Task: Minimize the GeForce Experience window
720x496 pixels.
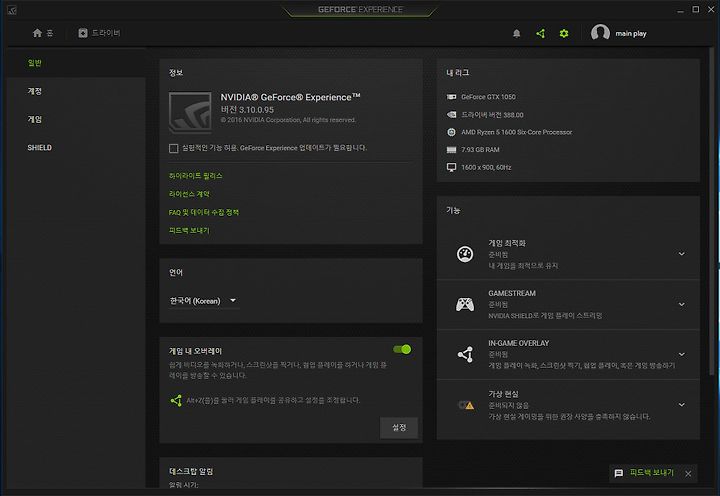Action: coord(680,10)
